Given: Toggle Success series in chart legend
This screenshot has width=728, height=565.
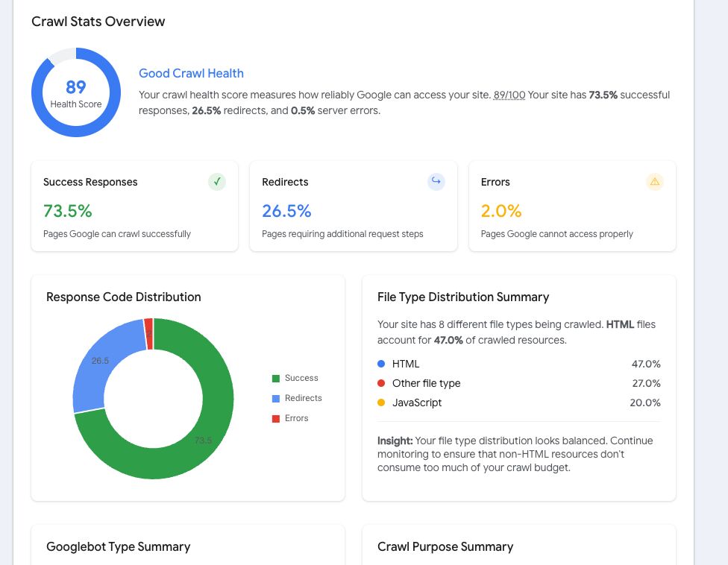Looking at the screenshot, I should pyautogui.click(x=295, y=378).
